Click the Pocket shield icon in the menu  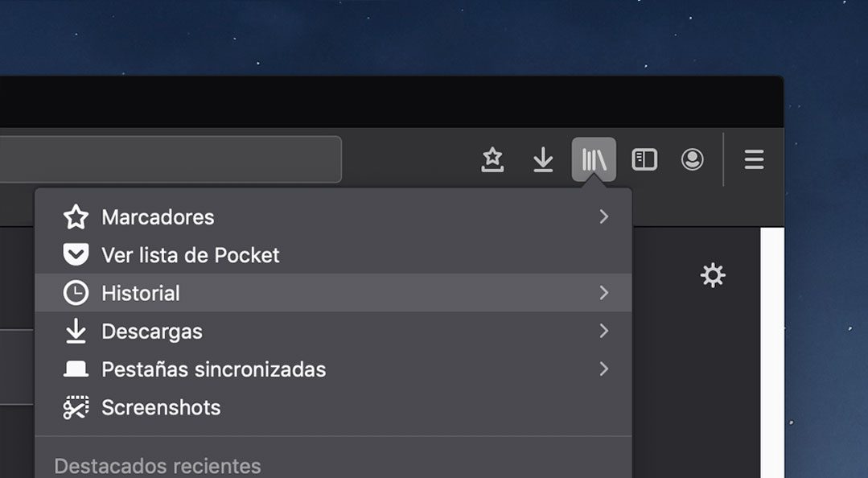point(76,254)
